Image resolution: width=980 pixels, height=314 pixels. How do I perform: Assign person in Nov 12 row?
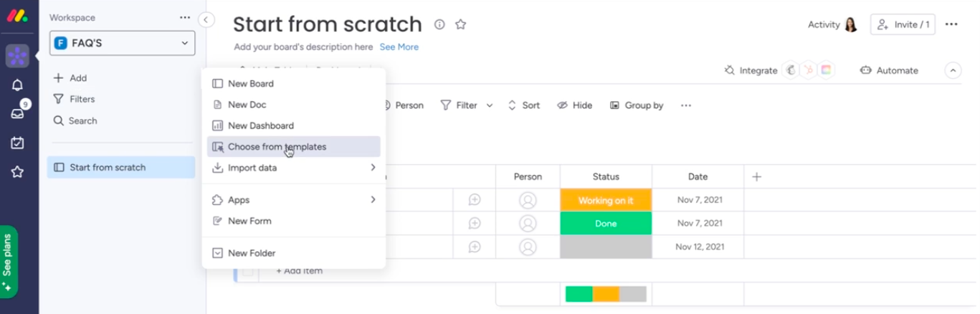click(x=528, y=247)
